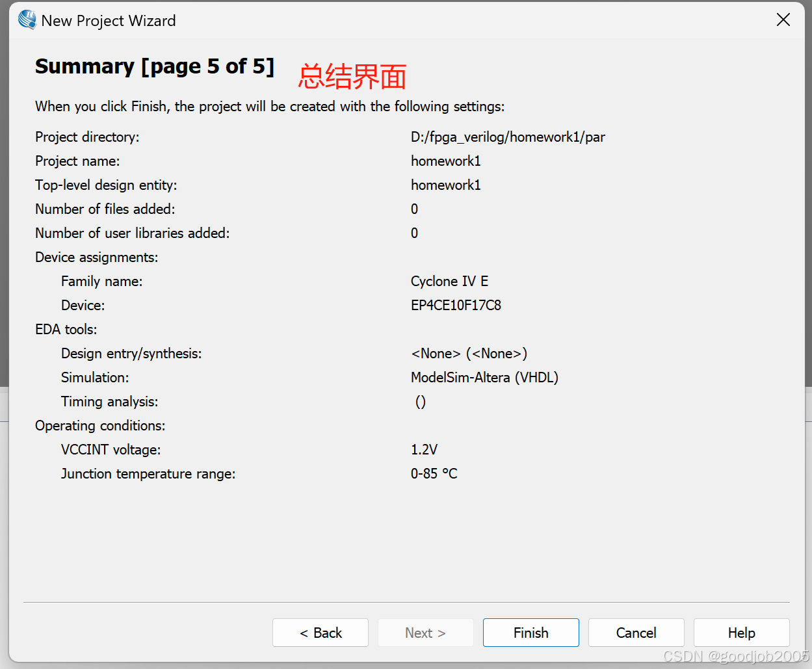The height and width of the screenshot is (669, 812).
Task: Open Help for the wizard
Action: click(741, 633)
